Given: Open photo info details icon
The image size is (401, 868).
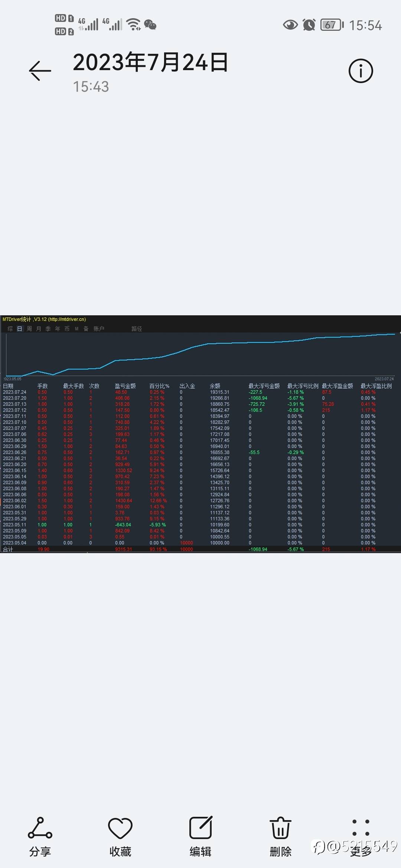Looking at the screenshot, I should pos(361,70).
